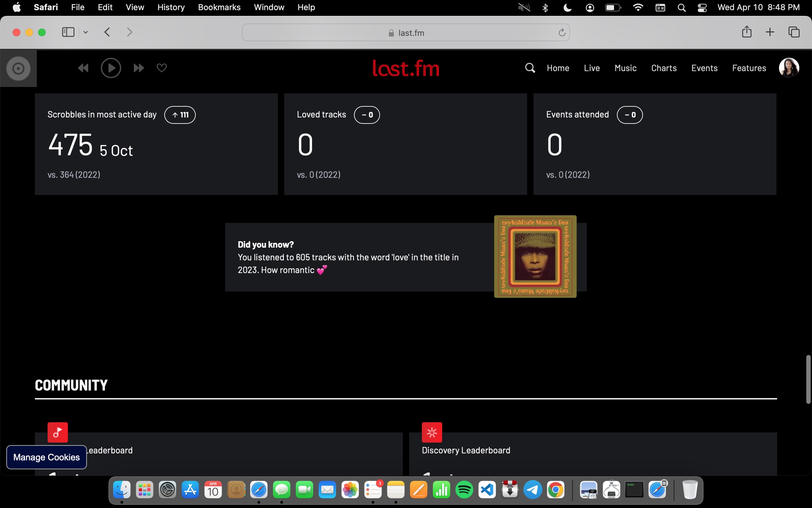Open Wi-Fi menu bar status
The image size is (812, 508).
(638, 7)
